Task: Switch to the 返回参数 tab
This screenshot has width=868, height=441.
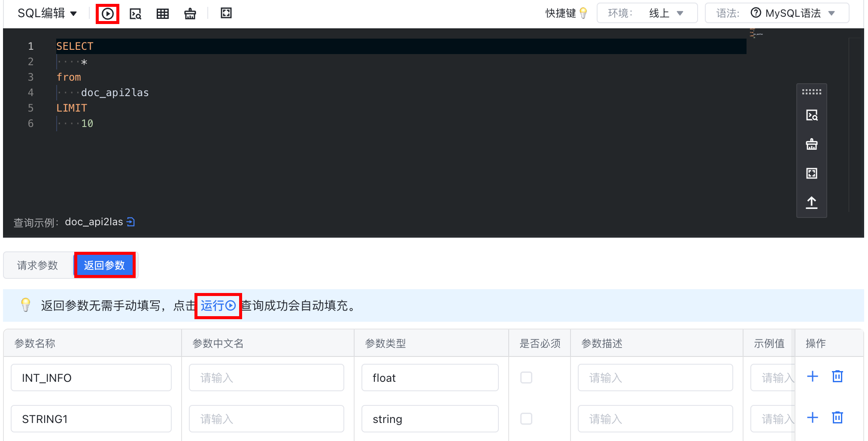Action: (x=104, y=265)
